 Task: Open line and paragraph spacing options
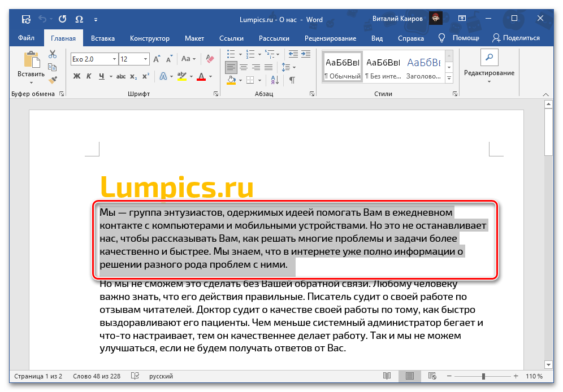coord(288,67)
